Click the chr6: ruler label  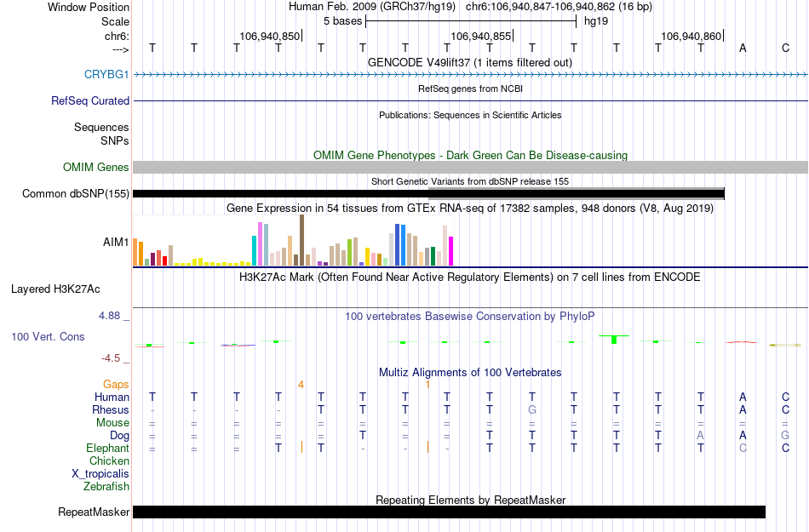click(117, 36)
